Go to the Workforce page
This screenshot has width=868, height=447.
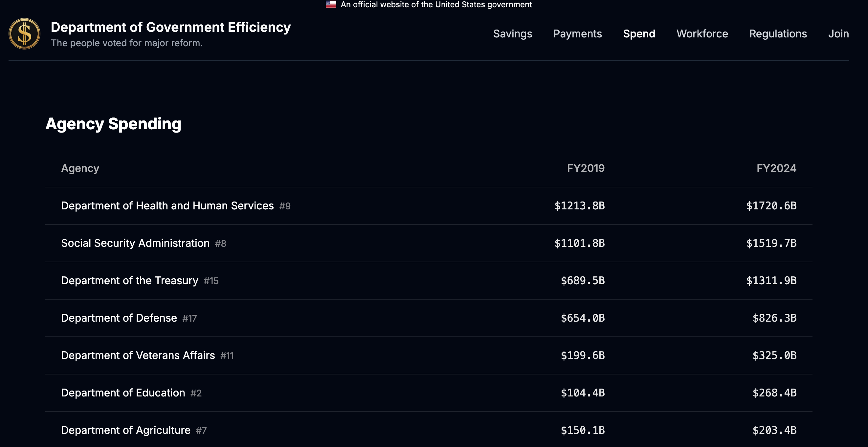point(702,34)
